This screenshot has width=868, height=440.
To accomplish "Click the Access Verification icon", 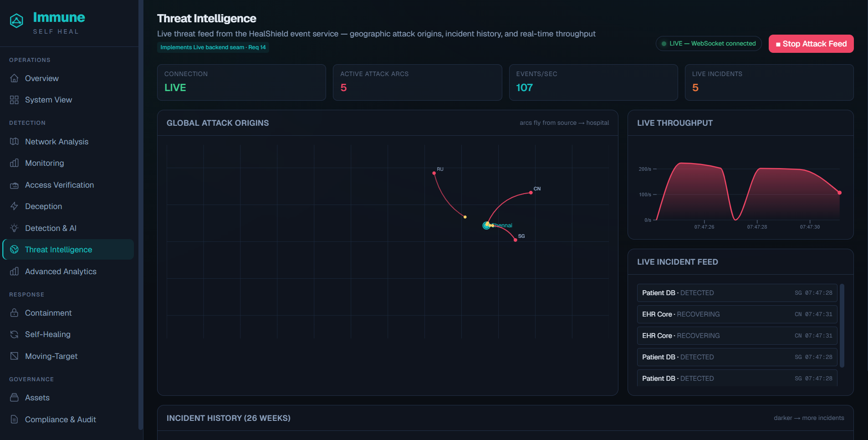I will 14,185.
